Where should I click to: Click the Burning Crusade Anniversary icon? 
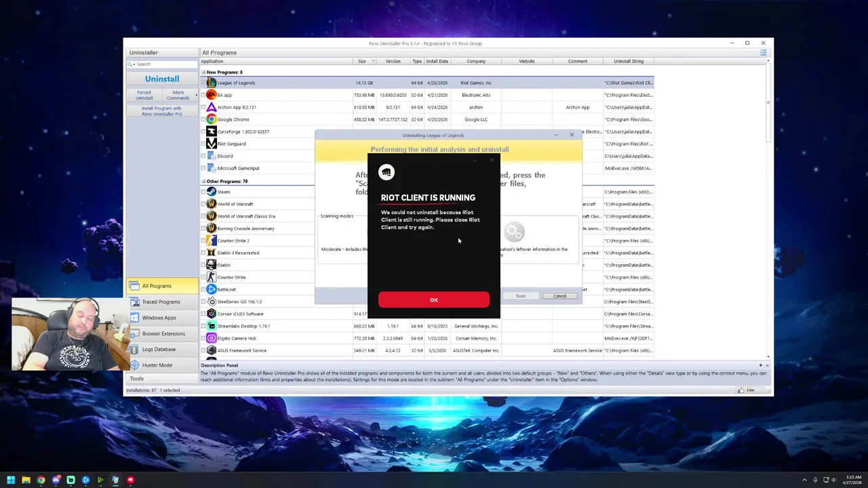(x=212, y=228)
